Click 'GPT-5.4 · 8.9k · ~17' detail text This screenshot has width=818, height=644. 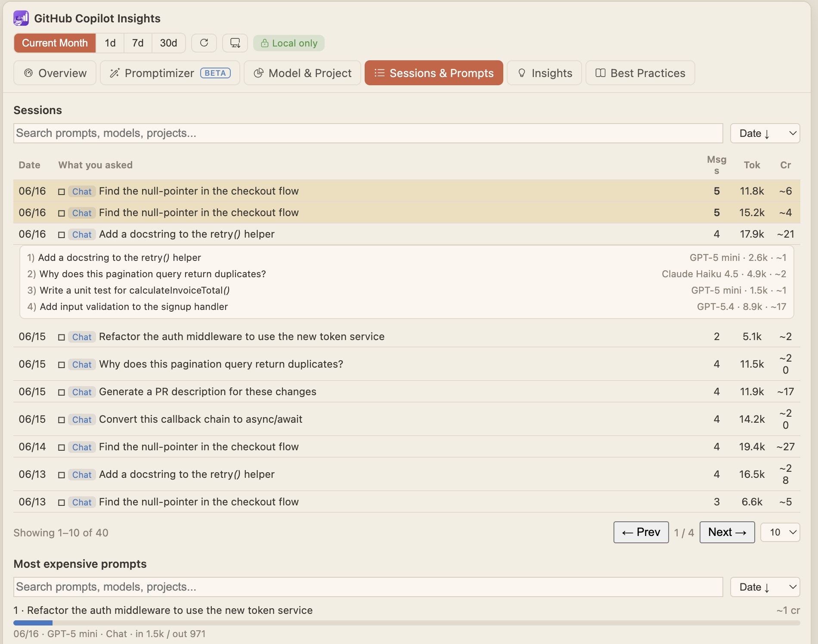(x=742, y=307)
